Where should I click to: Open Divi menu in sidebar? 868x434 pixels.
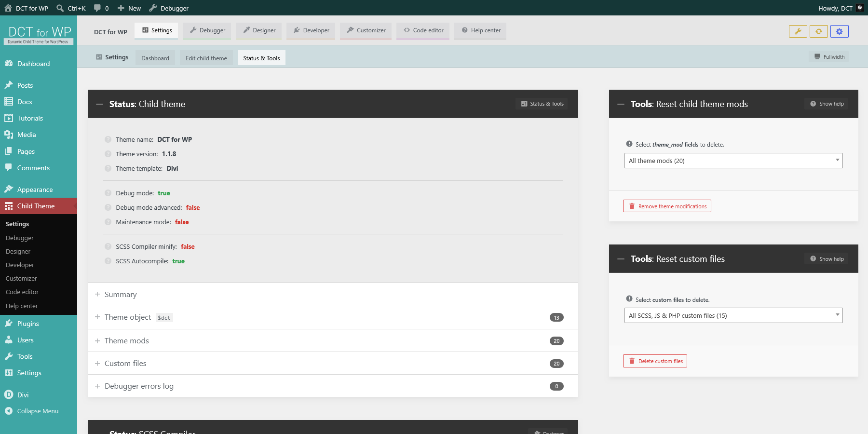[x=39, y=394]
